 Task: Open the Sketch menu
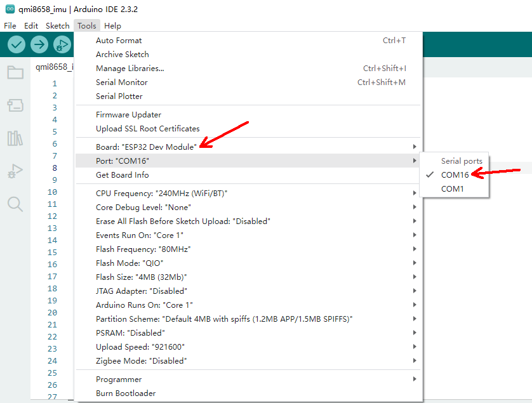(x=58, y=26)
